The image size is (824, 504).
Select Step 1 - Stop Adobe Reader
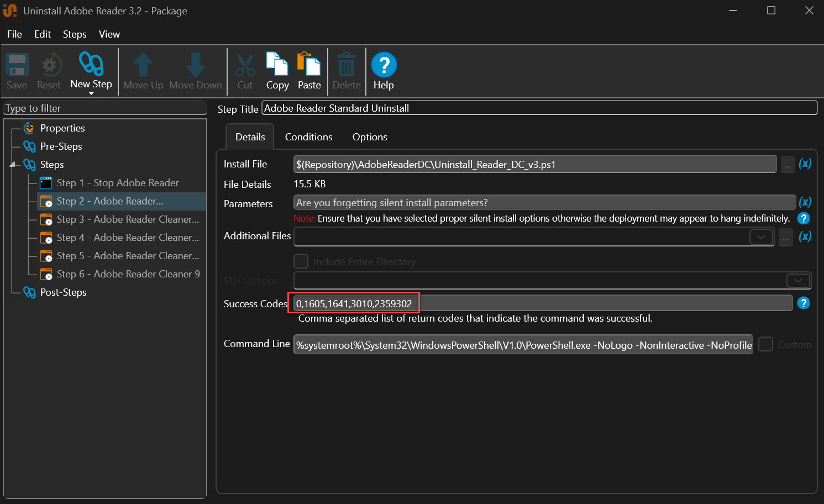(x=118, y=183)
